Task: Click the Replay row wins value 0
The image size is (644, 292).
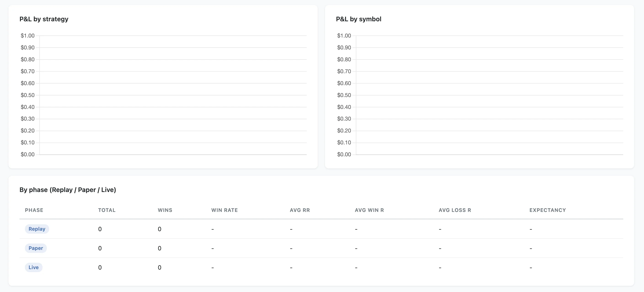Action: tap(159, 229)
